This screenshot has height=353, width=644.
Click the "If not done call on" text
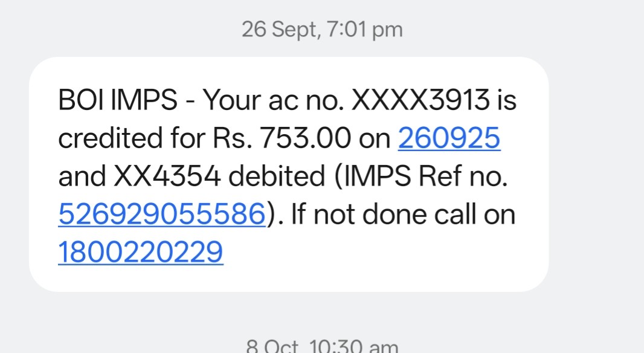404,215
